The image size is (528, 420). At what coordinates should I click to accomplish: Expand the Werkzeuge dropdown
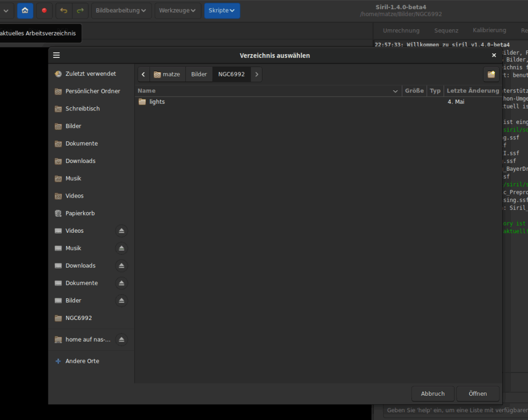point(177,10)
